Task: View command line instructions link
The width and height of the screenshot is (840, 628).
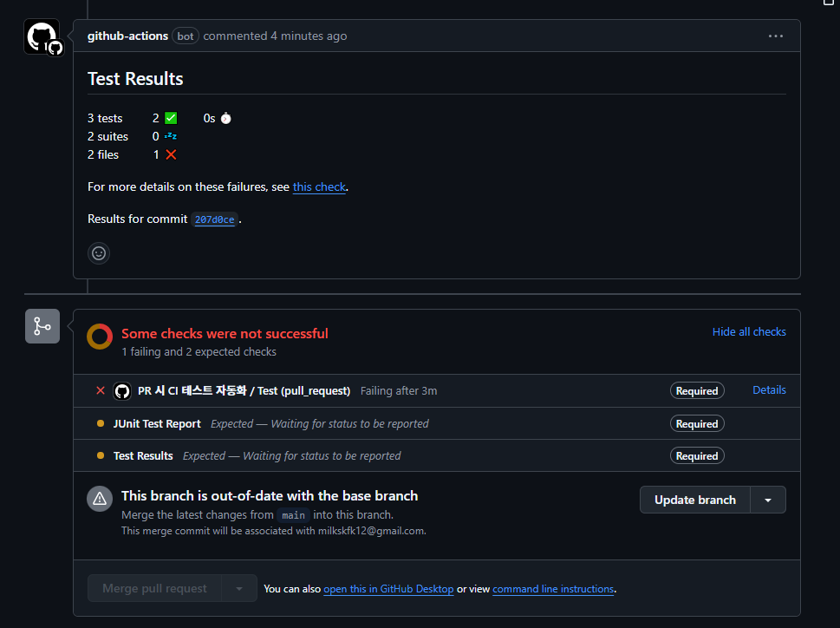Action: [x=553, y=589]
